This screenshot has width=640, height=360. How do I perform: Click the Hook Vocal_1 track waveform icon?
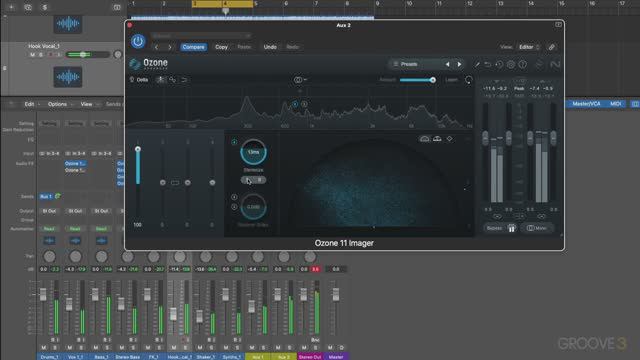tap(68, 77)
